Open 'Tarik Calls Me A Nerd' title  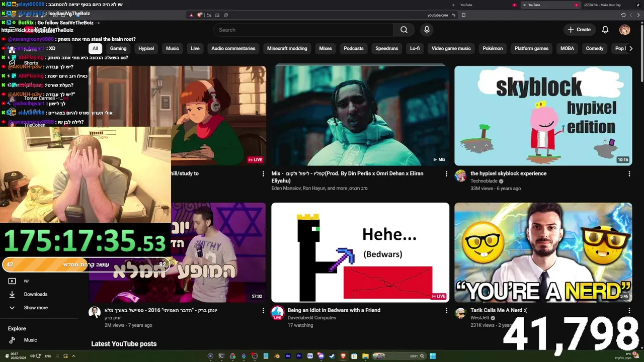(499, 310)
